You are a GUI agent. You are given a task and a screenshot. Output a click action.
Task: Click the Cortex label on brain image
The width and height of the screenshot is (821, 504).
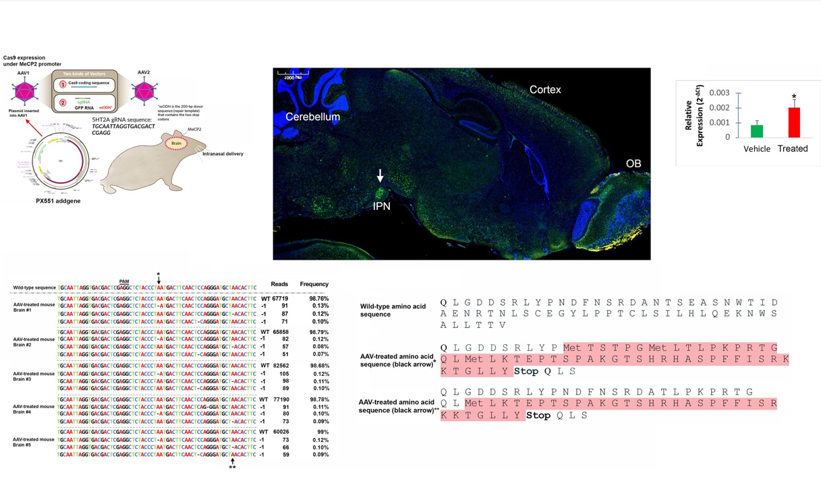pyautogui.click(x=545, y=90)
